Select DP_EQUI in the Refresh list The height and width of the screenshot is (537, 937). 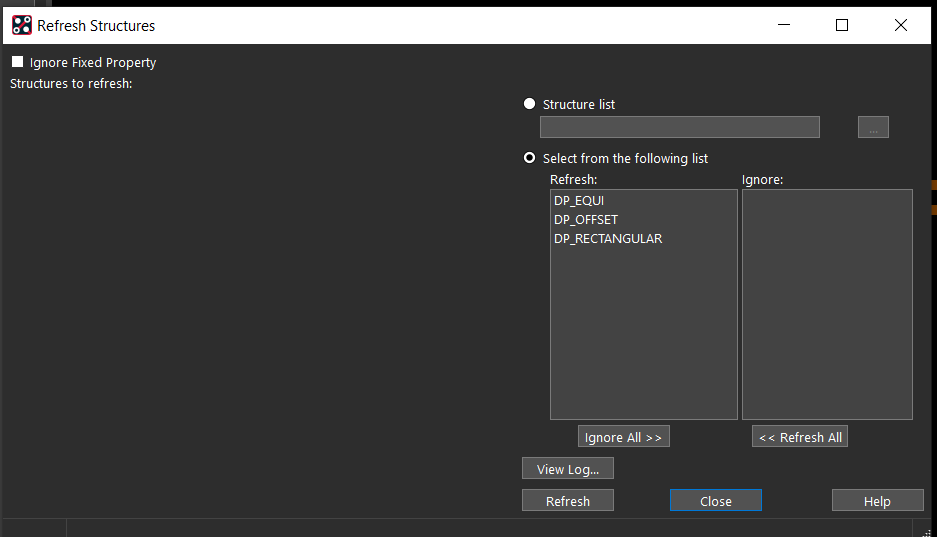(x=579, y=201)
